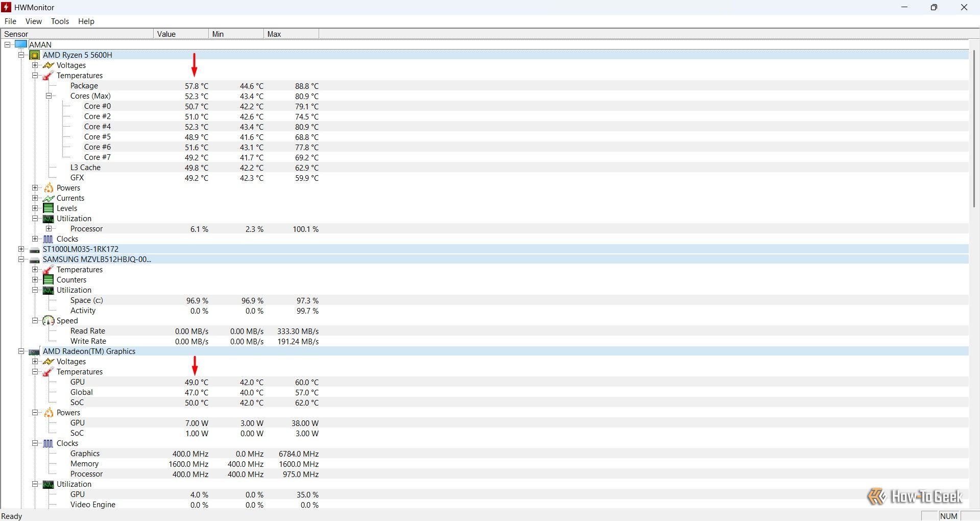Click the Currents green wave icon

(x=49, y=198)
